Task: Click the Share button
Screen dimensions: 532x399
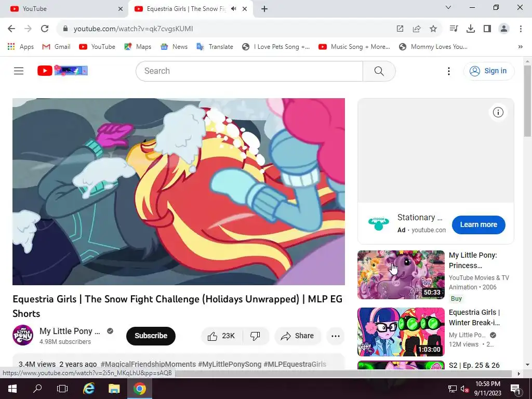Action: [298, 336]
